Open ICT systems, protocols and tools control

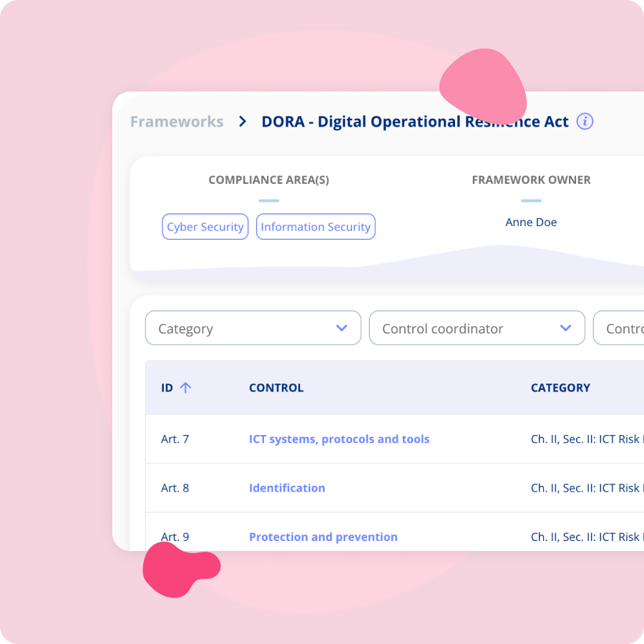click(339, 439)
